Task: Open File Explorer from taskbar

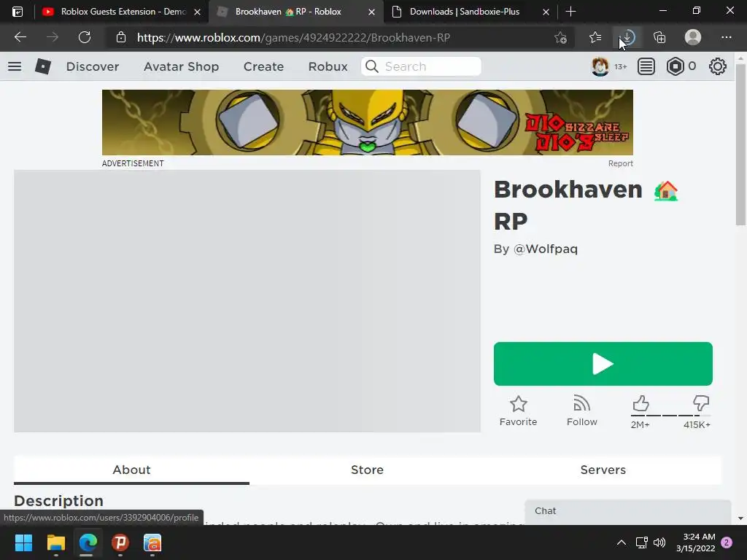Action: point(55,542)
